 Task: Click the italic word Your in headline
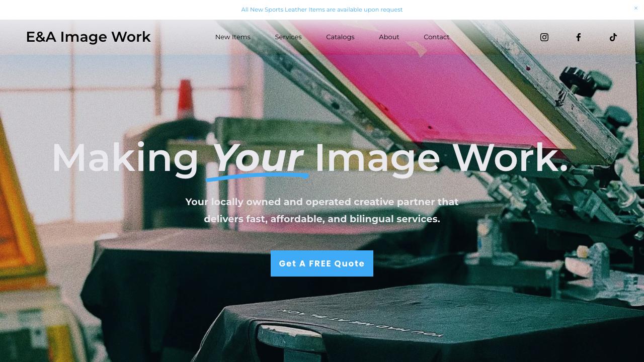point(258,158)
